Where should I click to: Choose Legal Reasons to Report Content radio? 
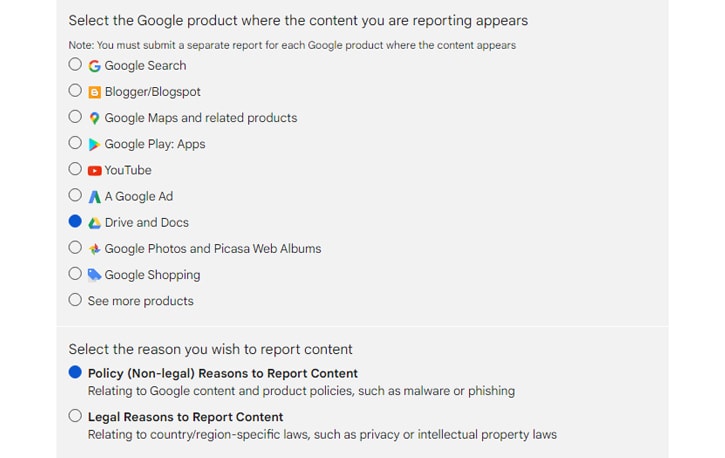pos(75,415)
